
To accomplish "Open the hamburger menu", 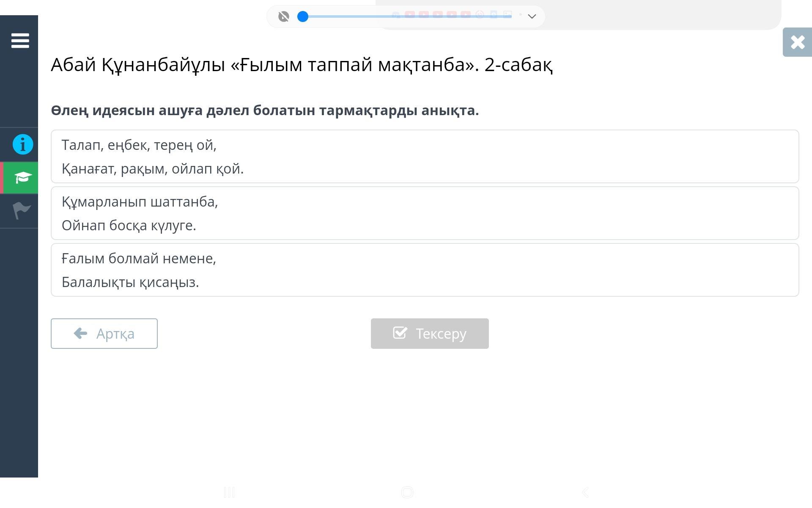I will [20, 41].
